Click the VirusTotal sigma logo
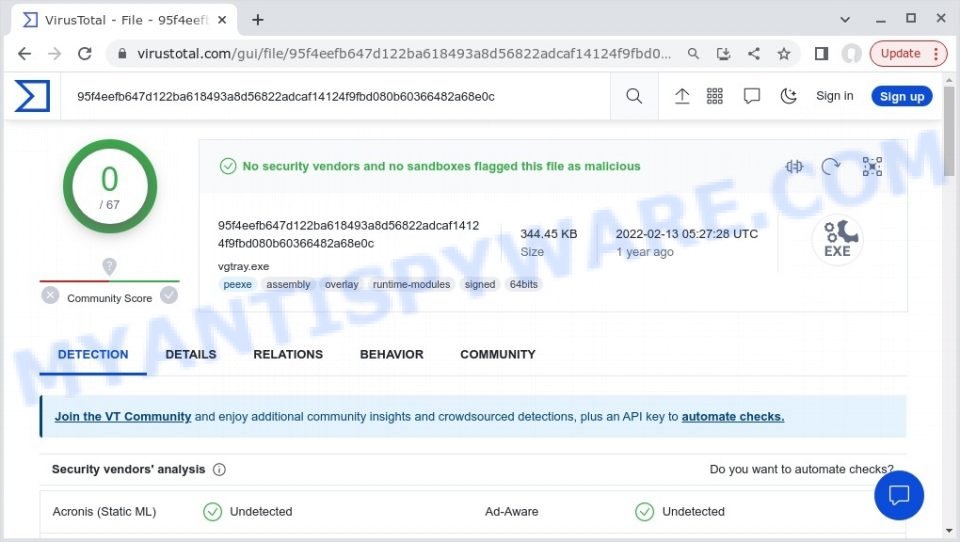This screenshot has width=960, height=542. 32,96
